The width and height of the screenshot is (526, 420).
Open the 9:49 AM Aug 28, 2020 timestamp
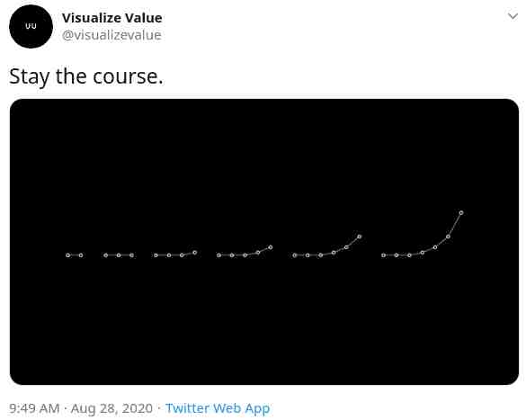81,408
